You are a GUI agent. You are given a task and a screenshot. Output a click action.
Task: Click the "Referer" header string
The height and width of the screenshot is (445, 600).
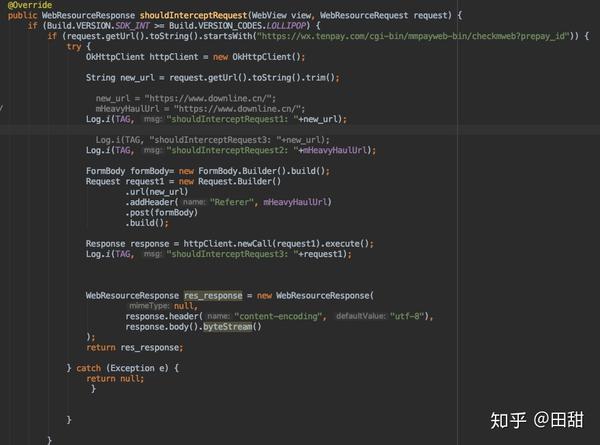[232, 202]
